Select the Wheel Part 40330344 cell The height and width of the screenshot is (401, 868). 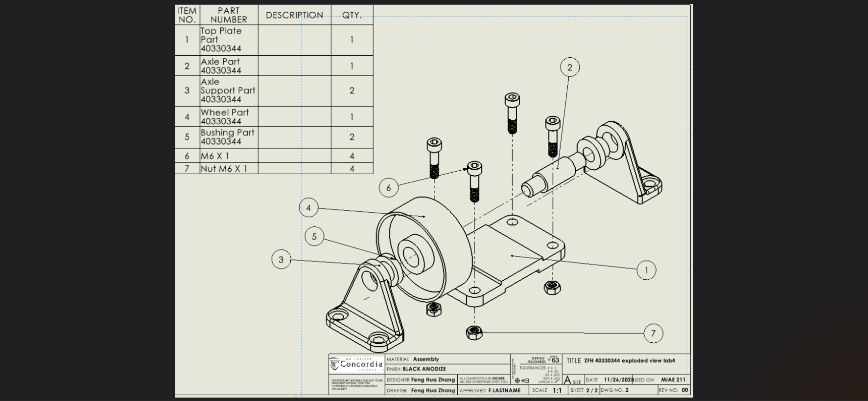228,117
